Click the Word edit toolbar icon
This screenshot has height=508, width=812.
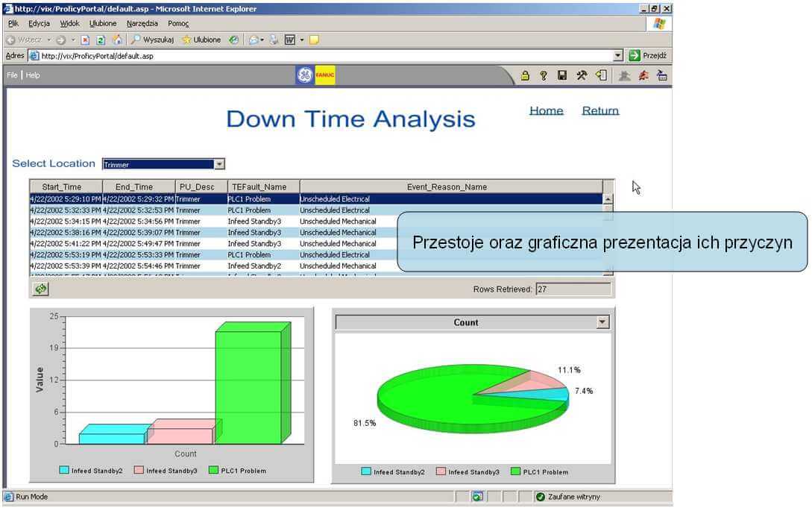[290, 40]
